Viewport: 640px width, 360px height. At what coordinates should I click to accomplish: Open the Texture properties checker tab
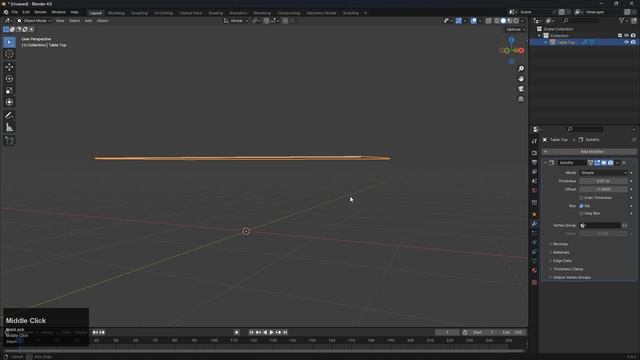coord(534,282)
